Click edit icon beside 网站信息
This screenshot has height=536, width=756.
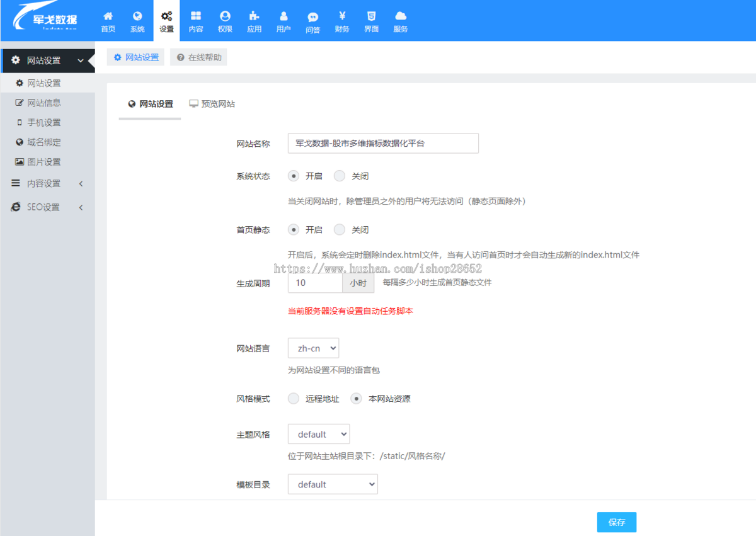pyautogui.click(x=20, y=103)
